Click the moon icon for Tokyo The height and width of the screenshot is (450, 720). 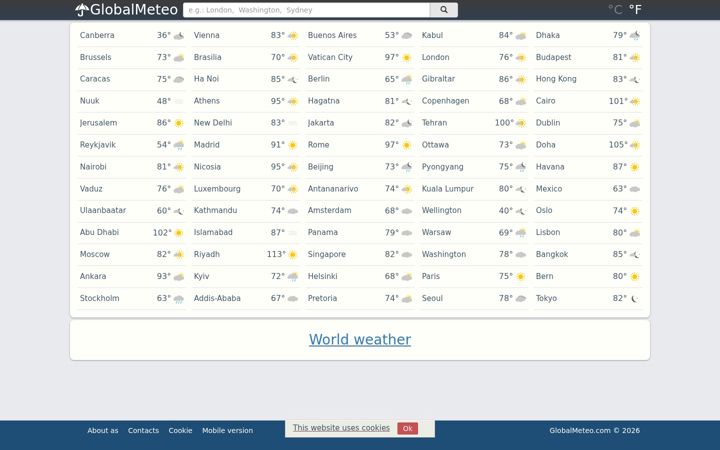pos(635,298)
